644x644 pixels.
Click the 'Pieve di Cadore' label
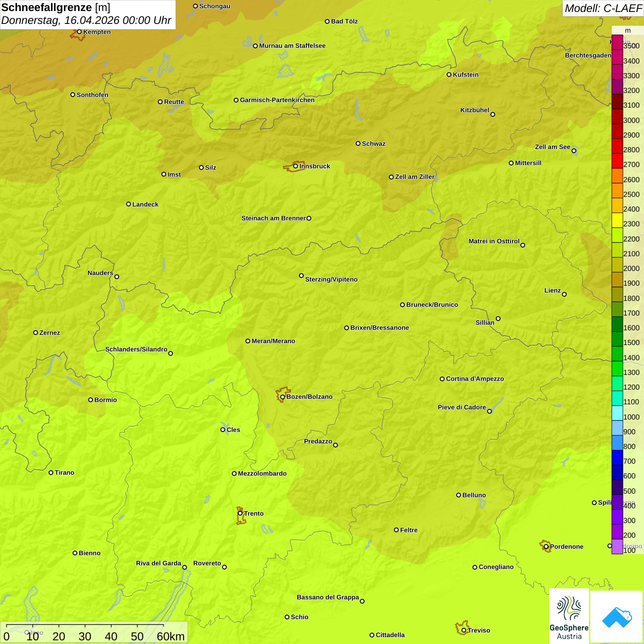pos(462,407)
